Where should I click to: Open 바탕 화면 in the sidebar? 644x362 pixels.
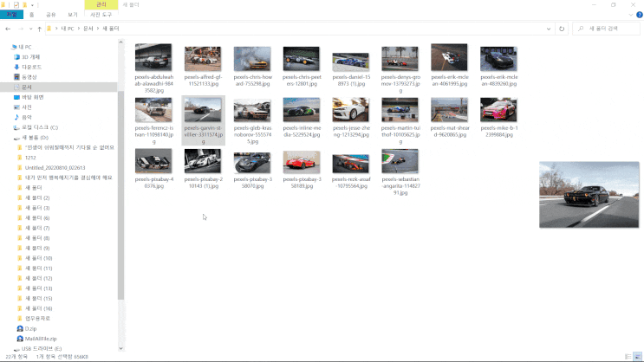(32, 97)
